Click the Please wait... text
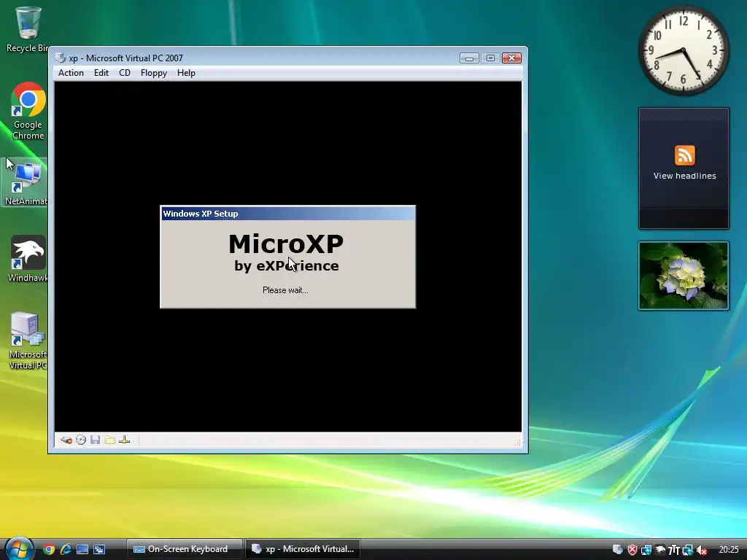Screen dimensions: 747x560 (x=285, y=290)
